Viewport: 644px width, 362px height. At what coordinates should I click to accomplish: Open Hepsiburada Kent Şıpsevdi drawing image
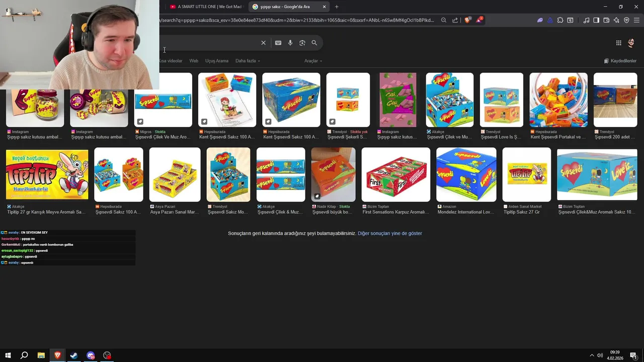pyautogui.click(x=227, y=100)
